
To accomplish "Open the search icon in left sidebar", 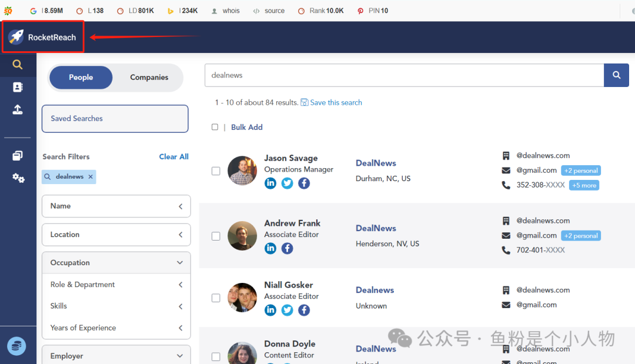I will coord(18,65).
